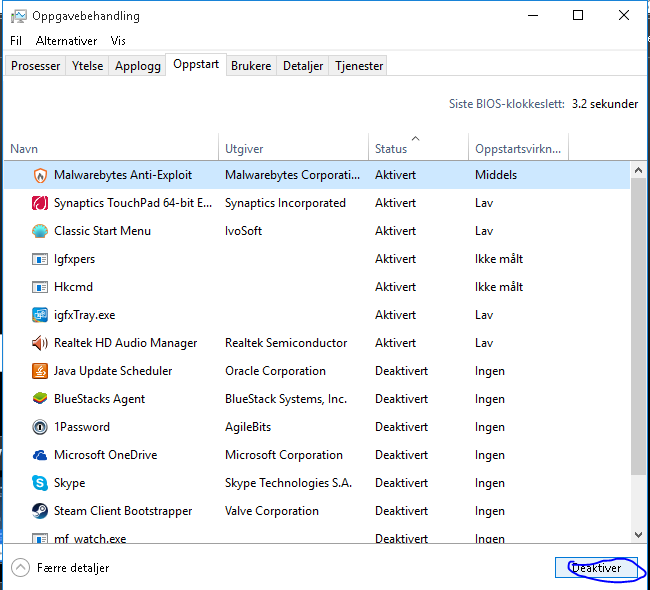Click the 1Password icon
This screenshot has height=590, width=650.
coord(40,427)
